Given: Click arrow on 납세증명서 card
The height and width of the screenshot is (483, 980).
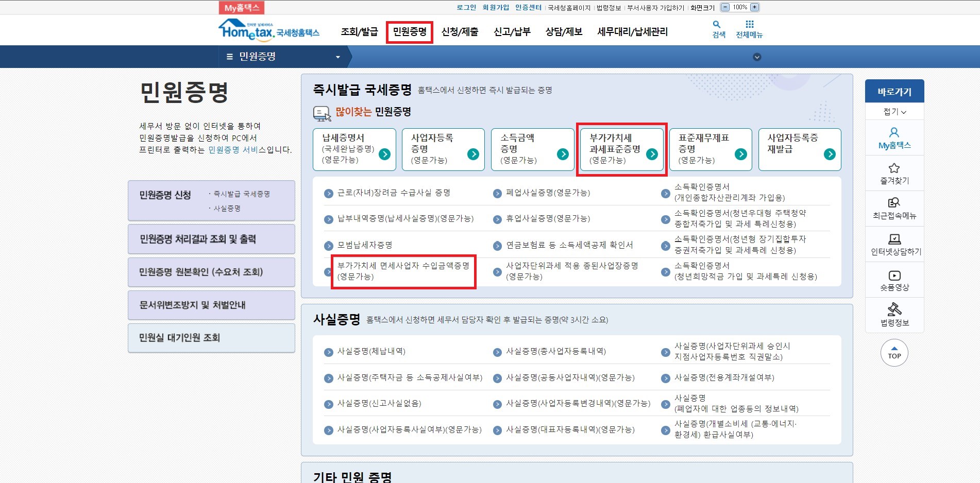Looking at the screenshot, I should pos(384,154).
